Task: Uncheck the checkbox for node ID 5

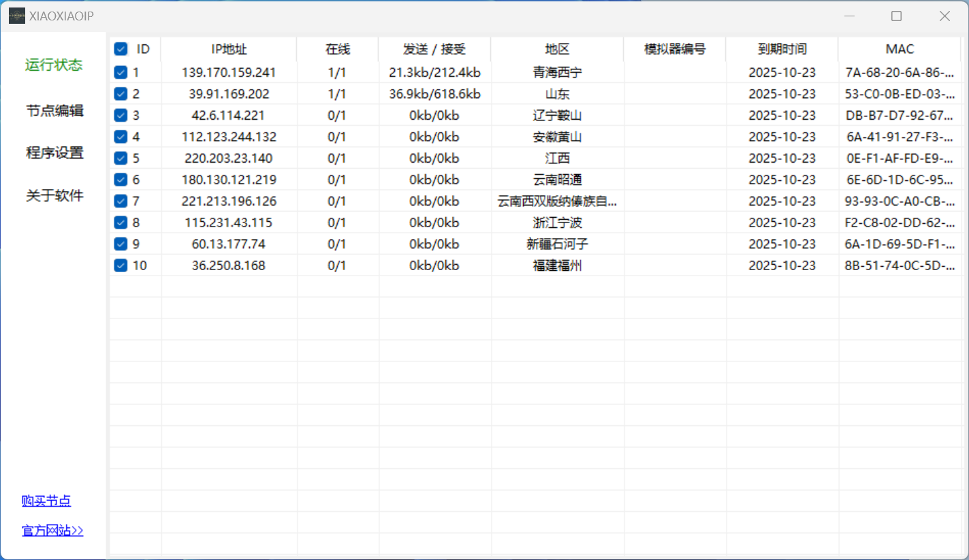Action: 121,158
